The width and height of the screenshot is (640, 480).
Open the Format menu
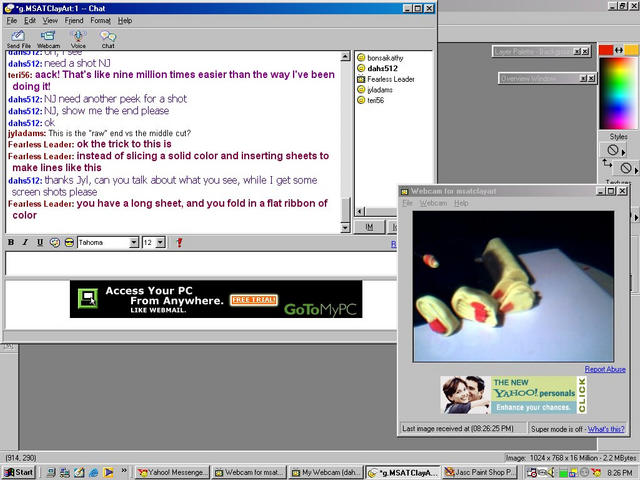[100, 20]
